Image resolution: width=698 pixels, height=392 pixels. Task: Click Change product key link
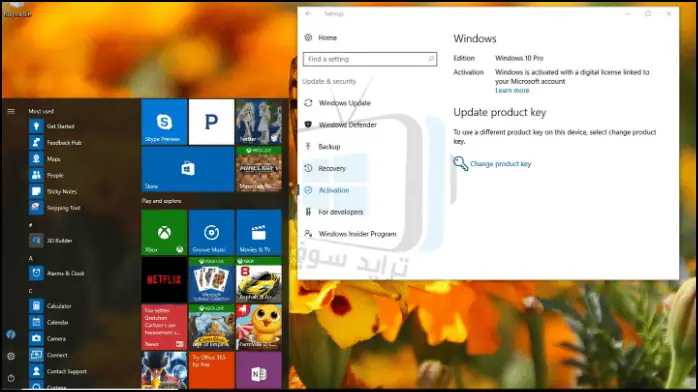pos(500,164)
